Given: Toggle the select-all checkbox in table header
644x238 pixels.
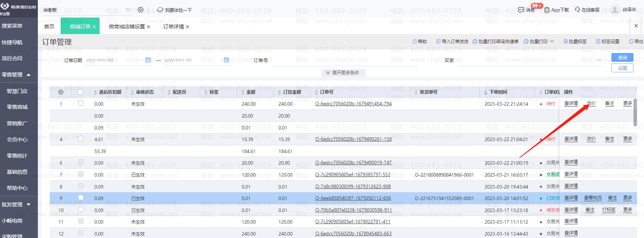Looking at the screenshot, I should pyautogui.click(x=81, y=92).
